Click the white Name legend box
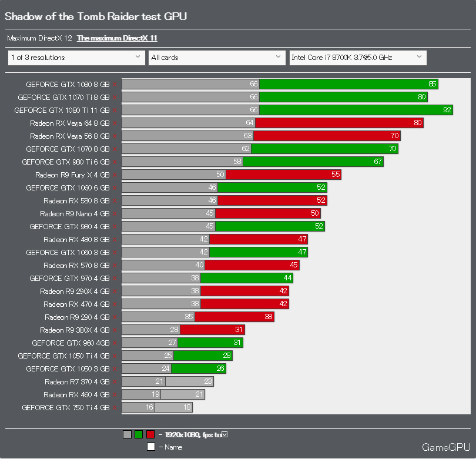 (151, 447)
